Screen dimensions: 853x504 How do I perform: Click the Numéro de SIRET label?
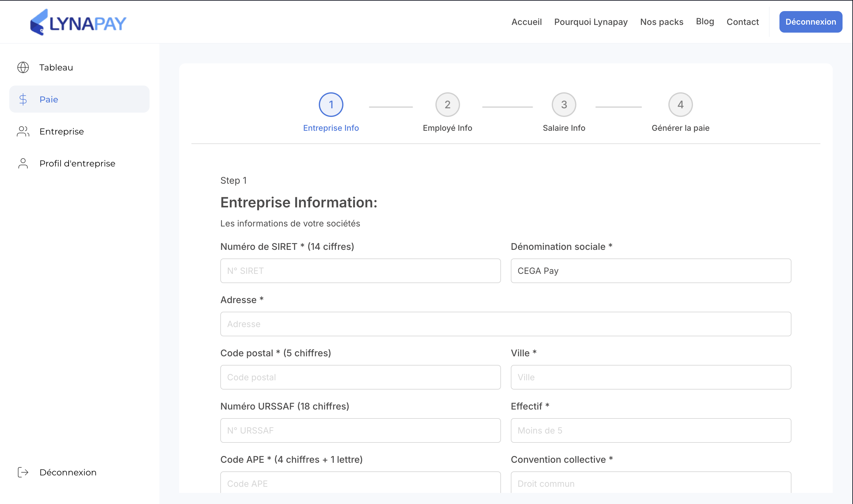[x=287, y=246]
